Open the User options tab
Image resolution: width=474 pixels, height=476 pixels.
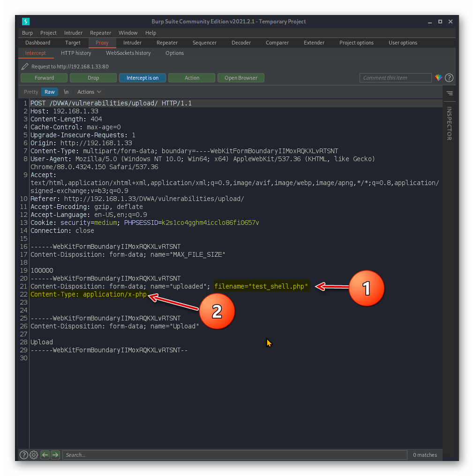[403, 43]
